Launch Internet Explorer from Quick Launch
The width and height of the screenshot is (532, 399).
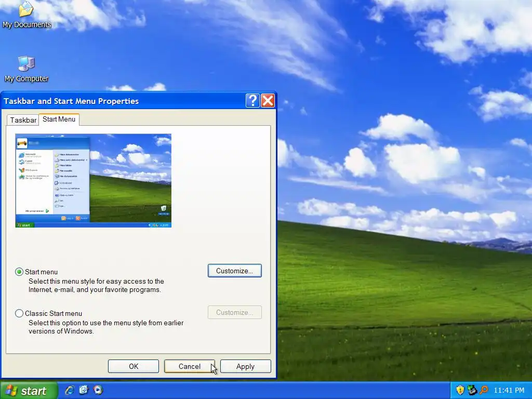[x=70, y=390]
